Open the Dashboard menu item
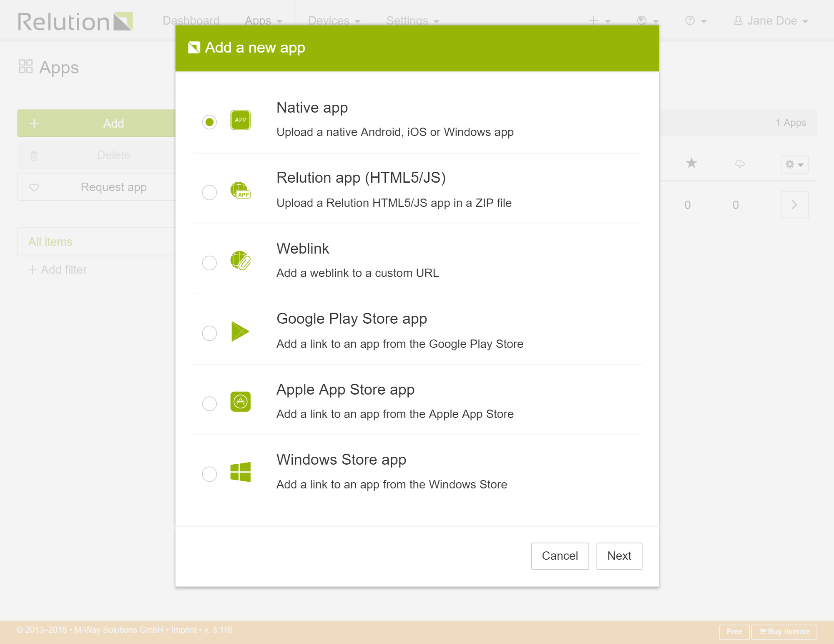The height and width of the screenshot is (644, 834). (x=191, y=20)
